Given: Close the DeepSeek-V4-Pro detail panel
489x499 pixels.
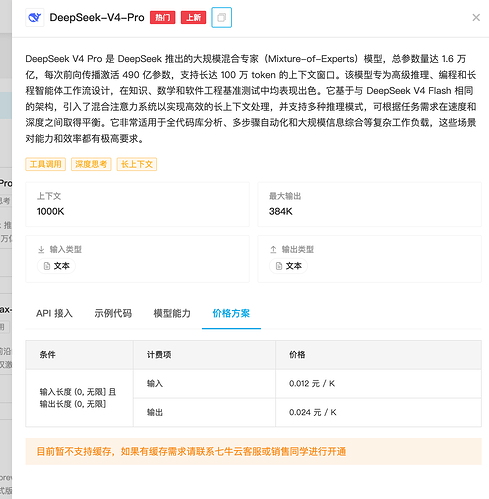Looking at the screenshot, I should click(x=476, y=17).
